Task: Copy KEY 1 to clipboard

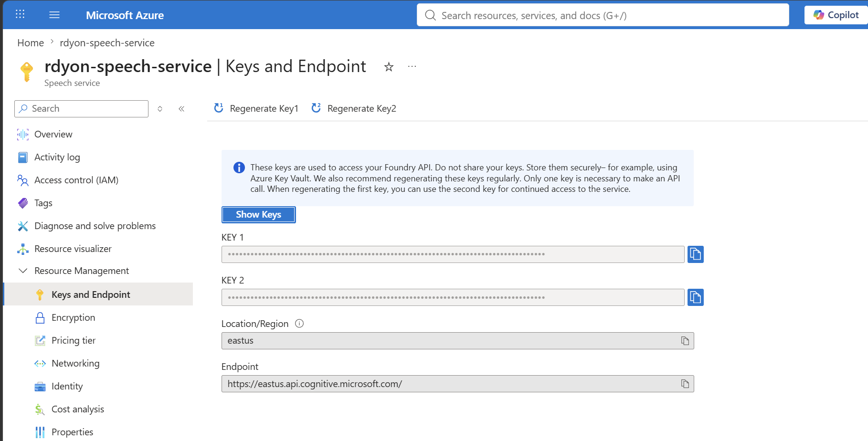Action: coord(695,254)
